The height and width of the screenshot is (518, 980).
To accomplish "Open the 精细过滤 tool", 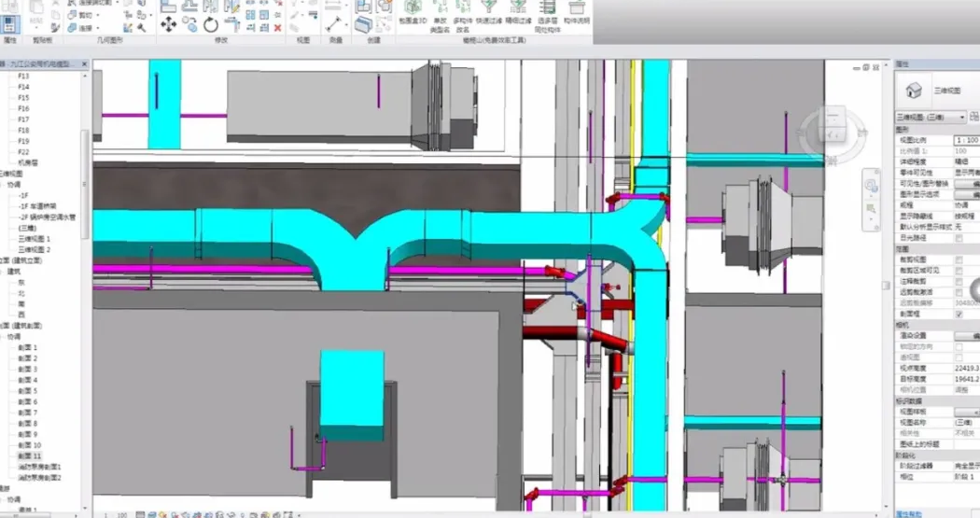I will (518, 12).
